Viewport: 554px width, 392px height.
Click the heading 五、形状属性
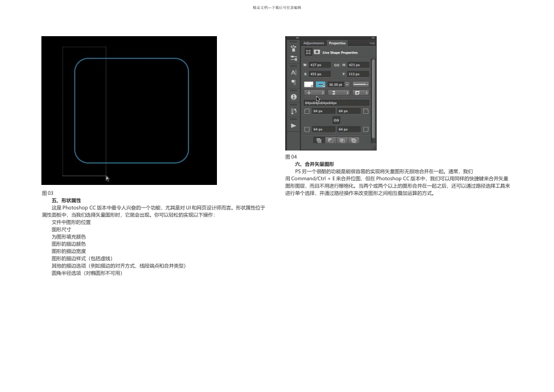coord(66,201)
